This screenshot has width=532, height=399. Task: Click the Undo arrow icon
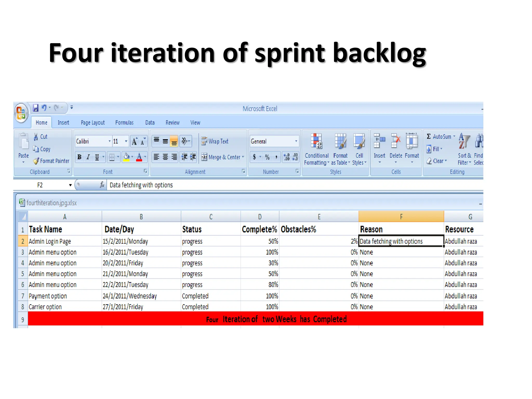(x=44, y=108)
